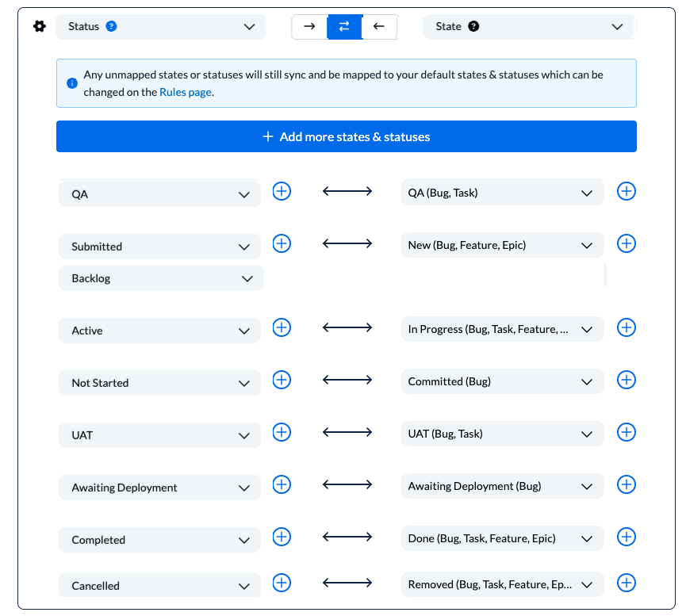Viewport: 686px width, 616px height.
Task: Add a status next to Not Started
Action: (x=282, y=380)
